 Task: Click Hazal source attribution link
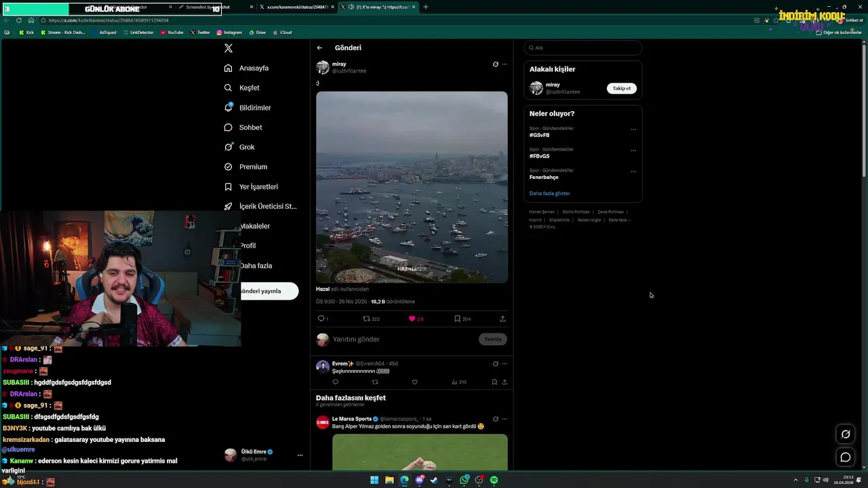[322, 289]
